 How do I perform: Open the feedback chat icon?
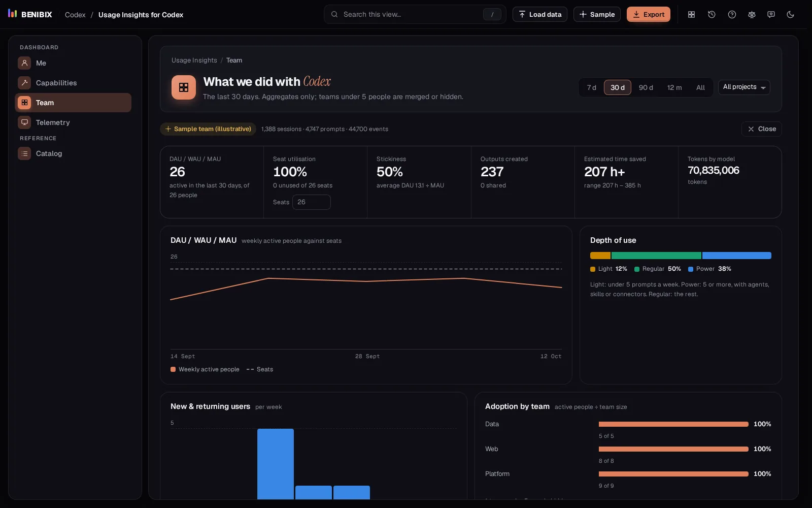[x=771, y=15]
